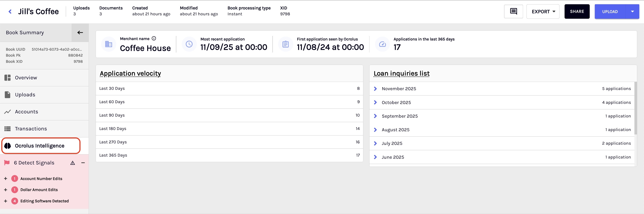Viewport: 644px width, 214px height.
Task: Open the Accounts menu item
Action: [44, 112]
